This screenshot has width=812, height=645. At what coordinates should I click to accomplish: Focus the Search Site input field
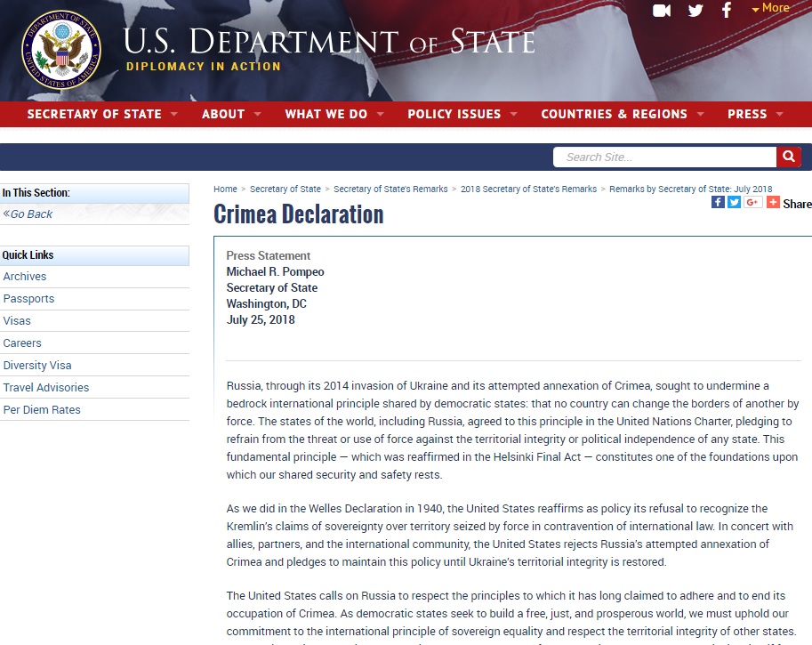(x=664, y=157)
